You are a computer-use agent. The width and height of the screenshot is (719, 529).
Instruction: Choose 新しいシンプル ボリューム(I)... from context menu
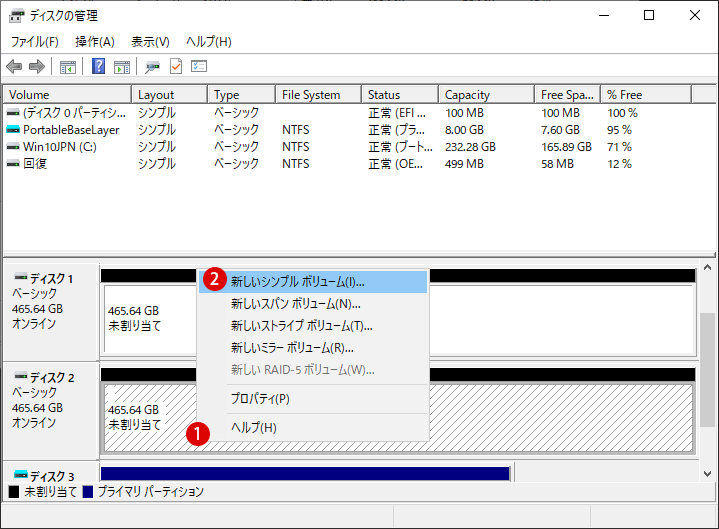coord(313,282)
